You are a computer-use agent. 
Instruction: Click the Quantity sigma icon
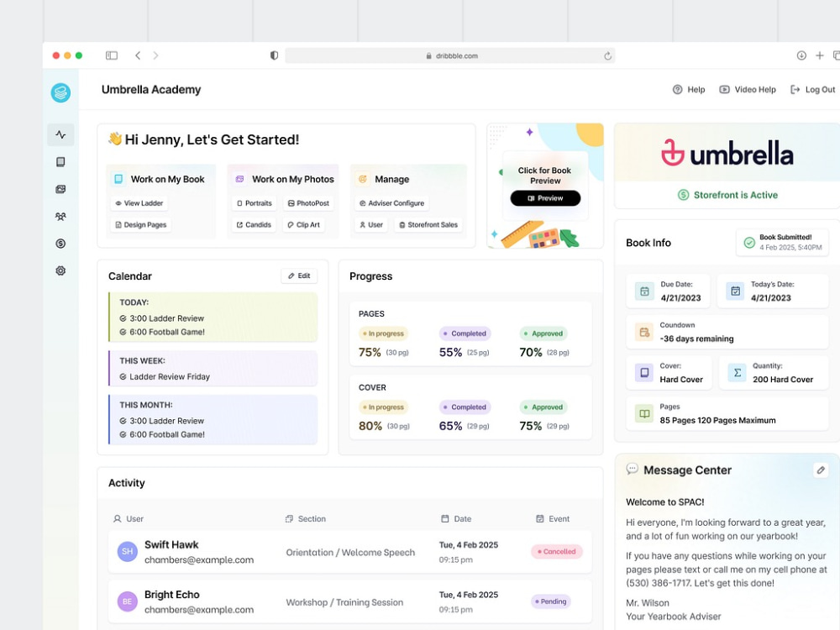coord(738,372)
